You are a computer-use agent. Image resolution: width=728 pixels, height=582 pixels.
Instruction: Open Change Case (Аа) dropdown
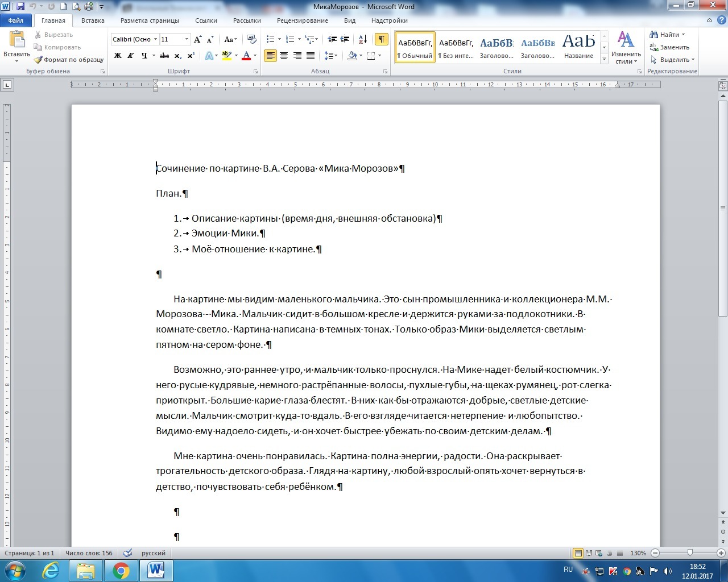pos(230,39)
